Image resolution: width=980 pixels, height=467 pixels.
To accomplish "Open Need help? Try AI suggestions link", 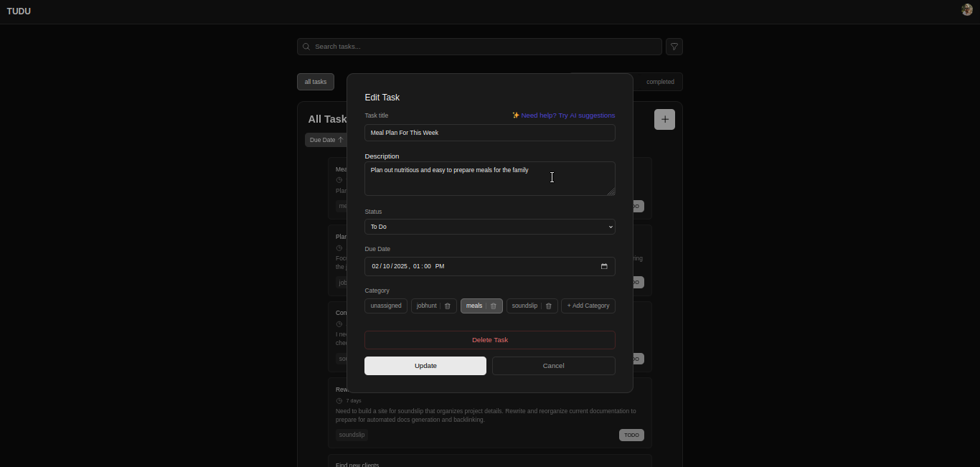I will [x=563, y=115].
